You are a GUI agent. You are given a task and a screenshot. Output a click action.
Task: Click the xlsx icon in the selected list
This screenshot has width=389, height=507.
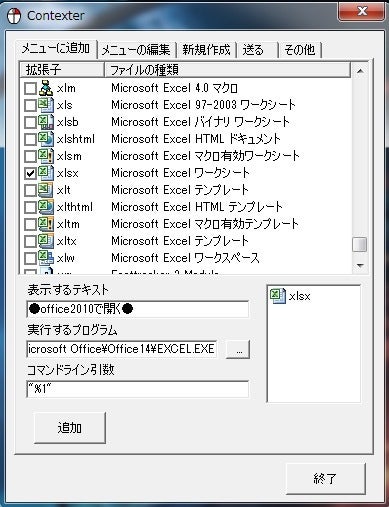coord(278,296)
